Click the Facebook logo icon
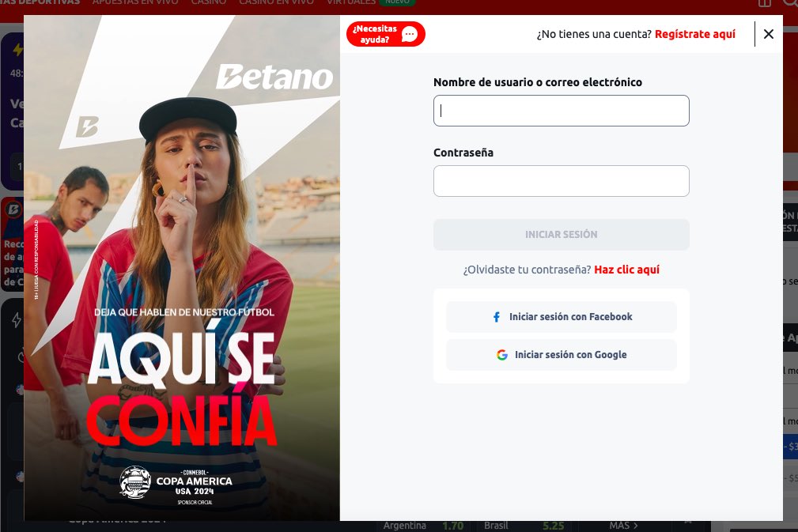The height and width of the screenshot is (532, 798). (x=497, y=317)
